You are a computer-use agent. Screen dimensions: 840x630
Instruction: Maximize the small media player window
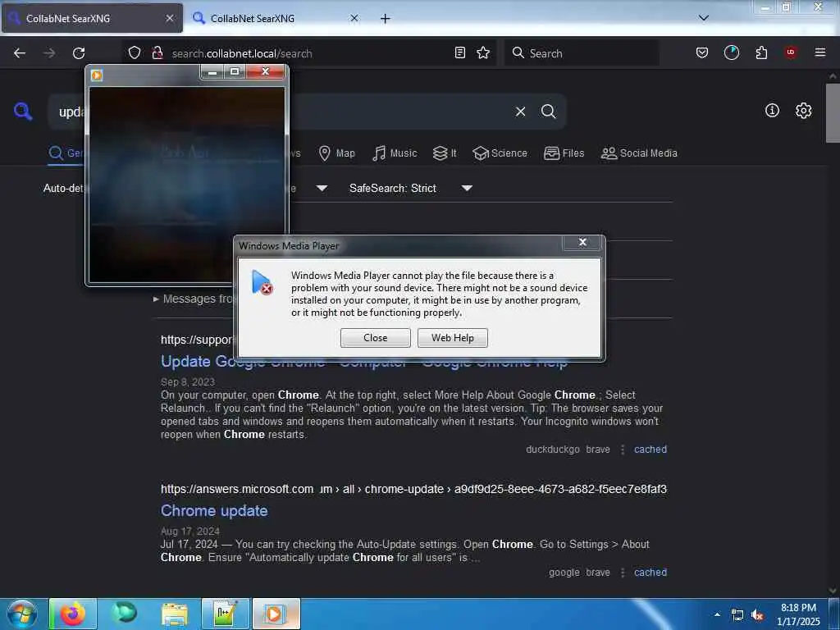[x=235, y=71]
